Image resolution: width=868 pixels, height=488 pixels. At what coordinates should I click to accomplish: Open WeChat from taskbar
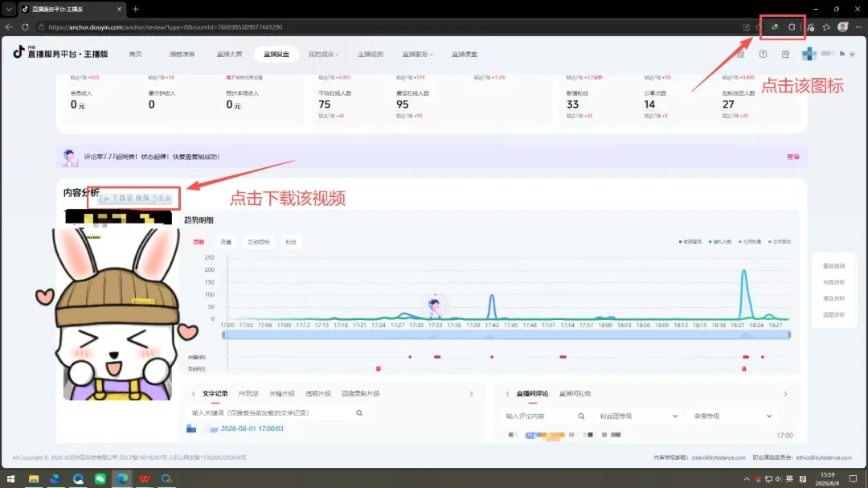[x=100, y=478]
